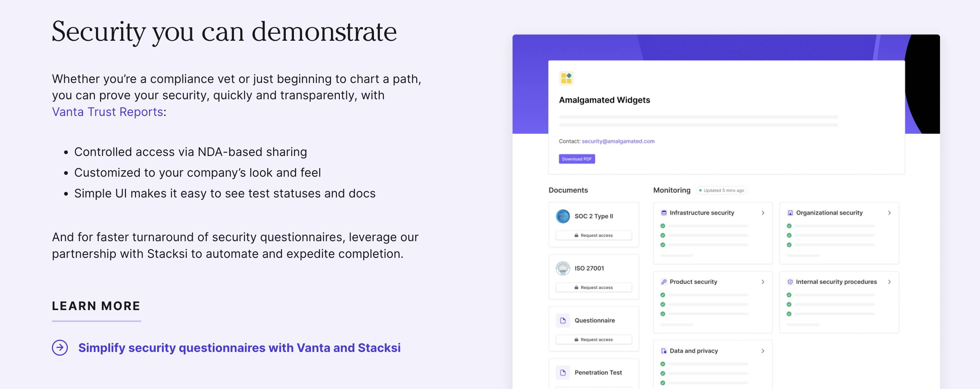Screen dimensions: 980x389
Task: Expand the Infrastructure security section chevron
Action: [763, 213]
